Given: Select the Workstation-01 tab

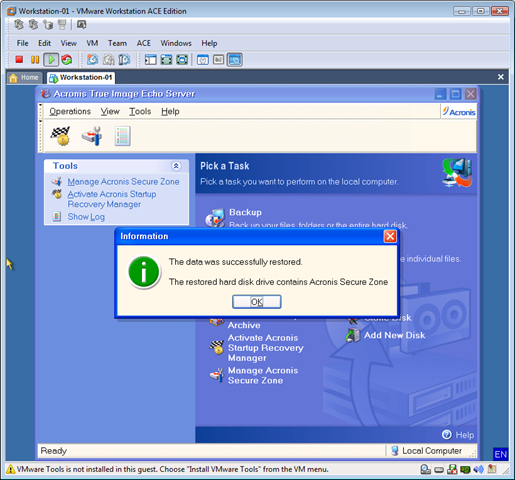Looking at the screenshot, I should pos(81,78).
